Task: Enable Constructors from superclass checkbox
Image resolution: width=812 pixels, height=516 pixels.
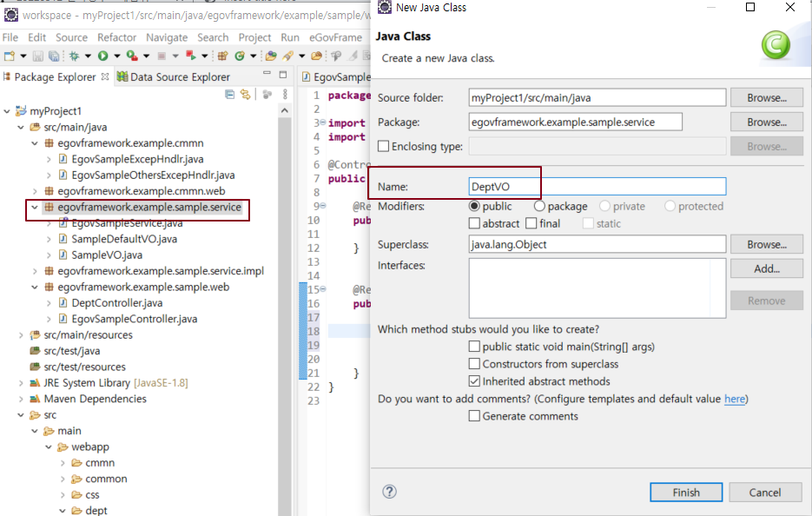Action: [474, 364]
